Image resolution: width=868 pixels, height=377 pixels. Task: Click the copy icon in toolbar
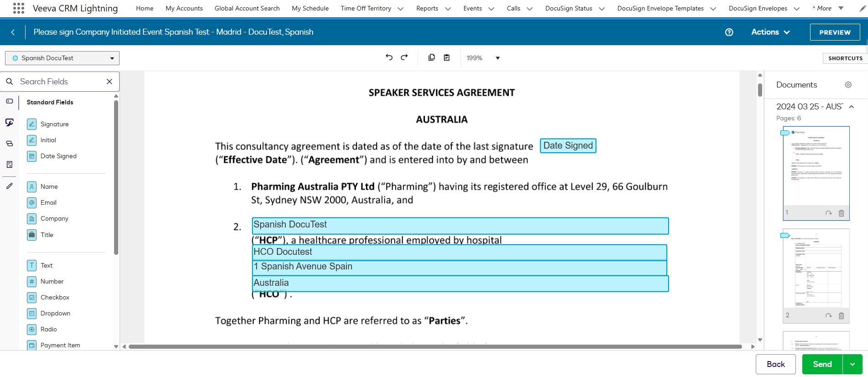coord(431,57)
